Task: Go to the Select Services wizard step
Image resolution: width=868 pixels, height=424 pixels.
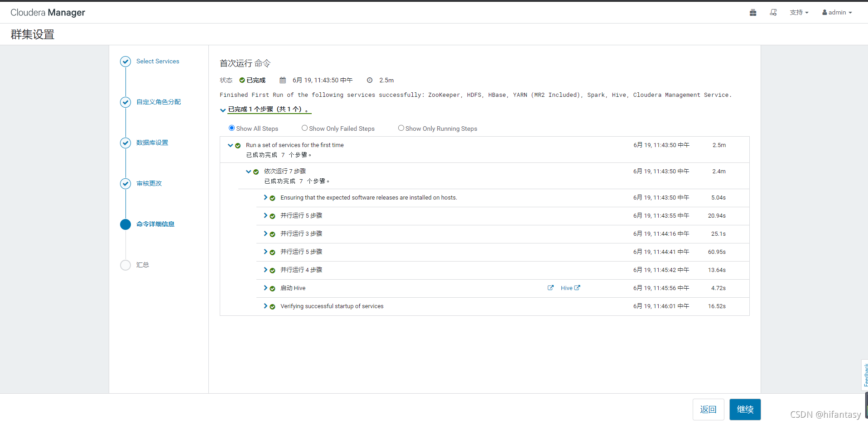Action: tap(158, 61)
